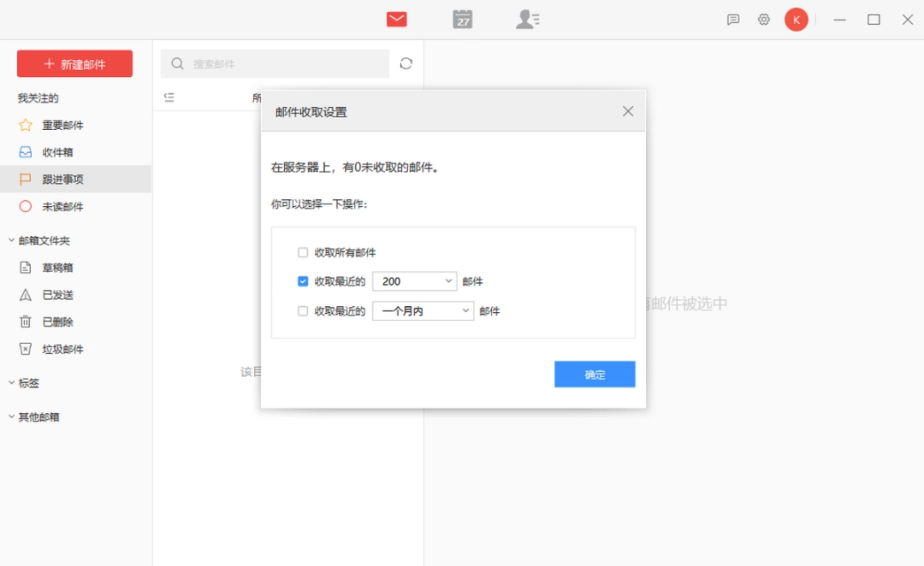Click the 搜索邮件 search field
The width and height of the screenshot is (924, 566).
point(275,63)
